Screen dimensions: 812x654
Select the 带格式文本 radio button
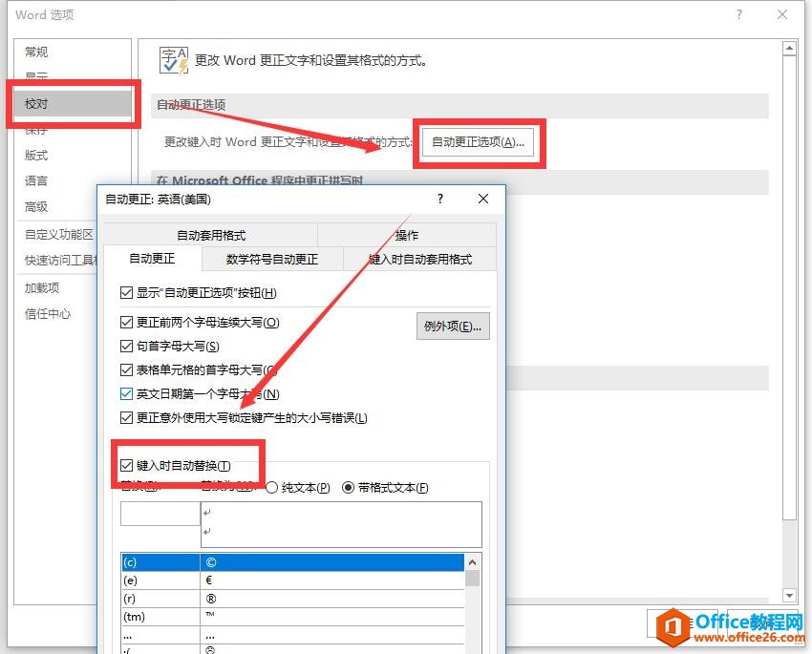(x=346, y=487)
